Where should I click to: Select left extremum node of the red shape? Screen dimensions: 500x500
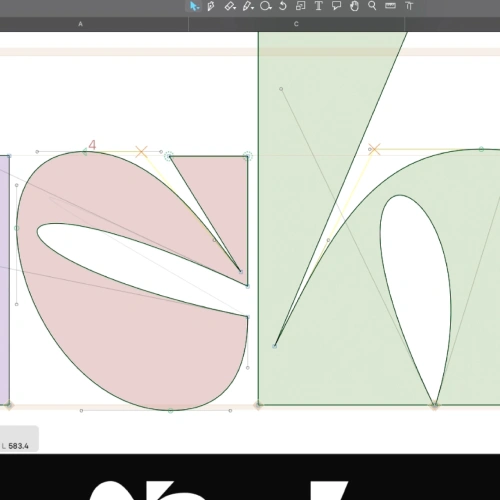(17, 228)
